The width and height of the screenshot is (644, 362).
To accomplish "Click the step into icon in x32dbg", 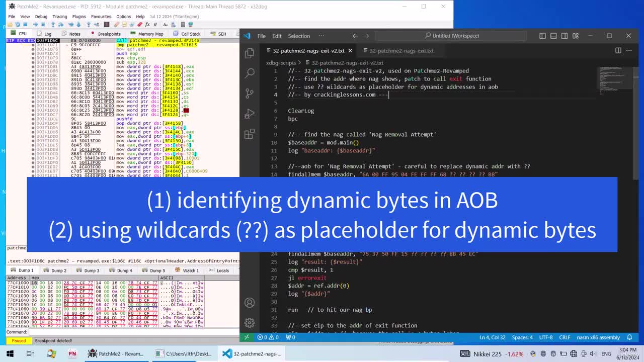I will click(53, 24).
